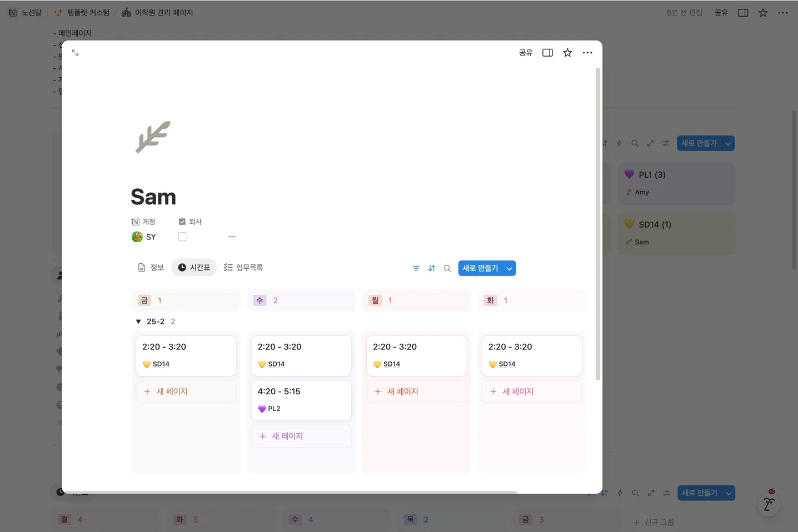
Task: Click the filter icon in the timetable toolbar
Action: click(416, 268)
